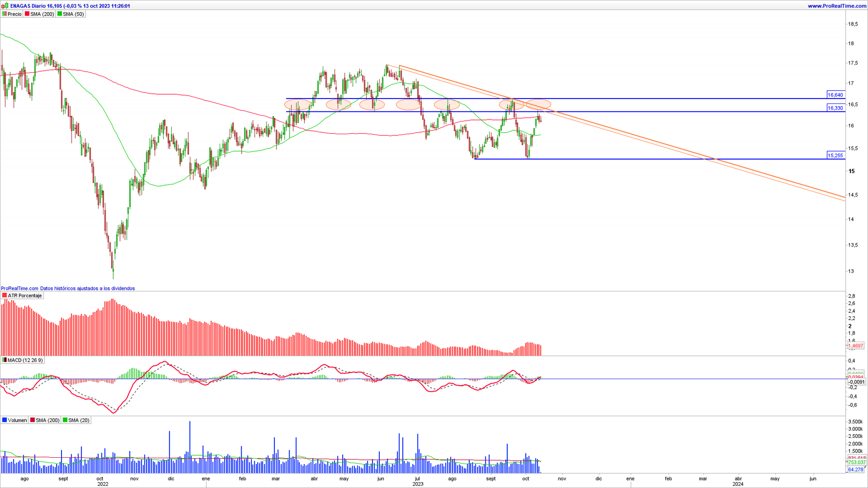Click the red 1,4697 ATR value tag
This screenshot has width=868, height=488.
855,346
